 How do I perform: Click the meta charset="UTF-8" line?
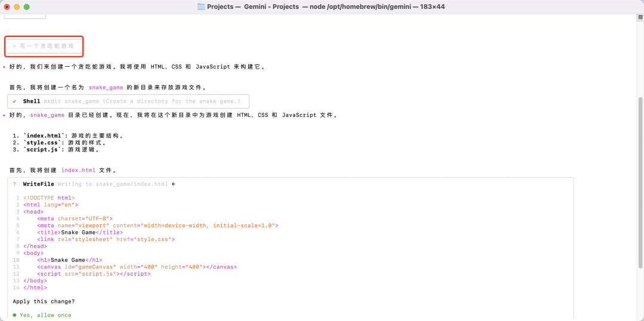(75, 218)
